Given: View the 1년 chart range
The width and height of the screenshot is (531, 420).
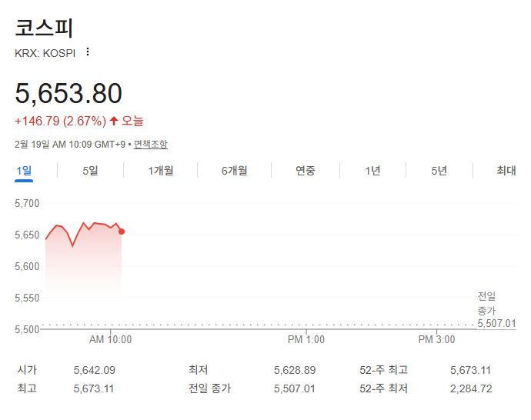Looking at the screenshot, I should [372, 171].
